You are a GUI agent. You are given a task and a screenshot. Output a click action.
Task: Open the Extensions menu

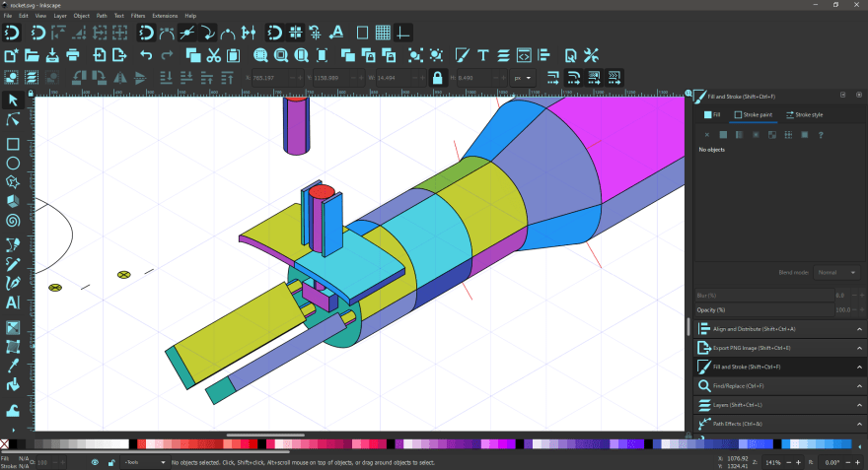coord(165,16)
